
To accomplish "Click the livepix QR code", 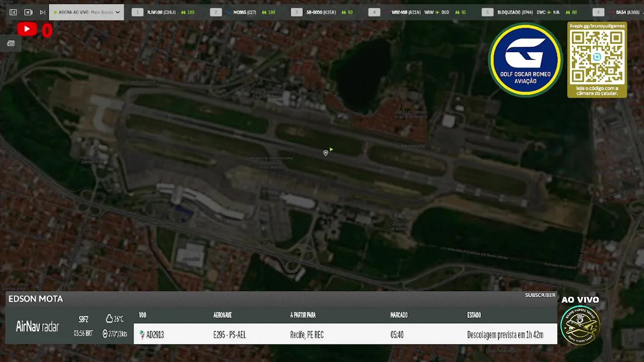I will coord(597,57).
